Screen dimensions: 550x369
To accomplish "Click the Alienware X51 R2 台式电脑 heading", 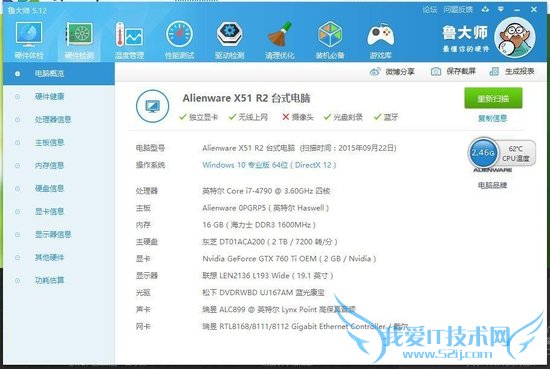I will [246, 98].
